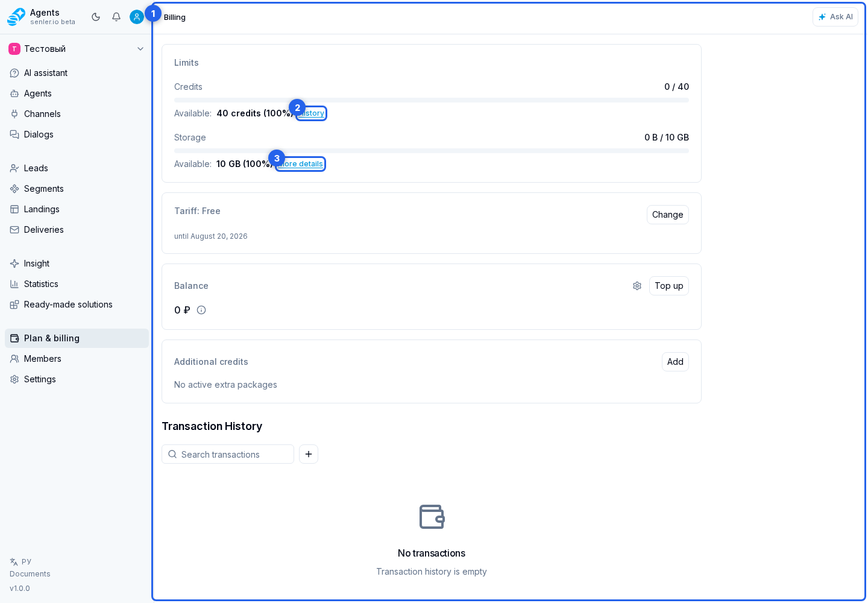Click the Insight sparkle icon
The width and height of the screenshot is (868, 603).
[14, 264]
